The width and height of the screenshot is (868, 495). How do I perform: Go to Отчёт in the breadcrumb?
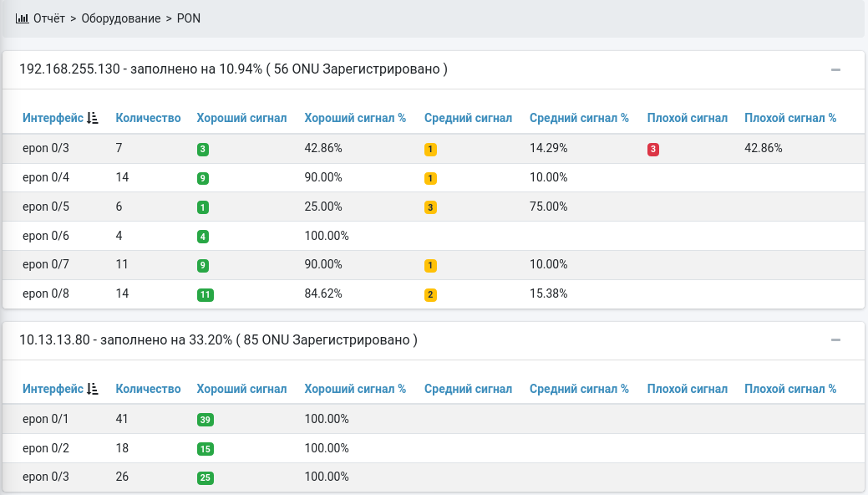coord(49,18)
